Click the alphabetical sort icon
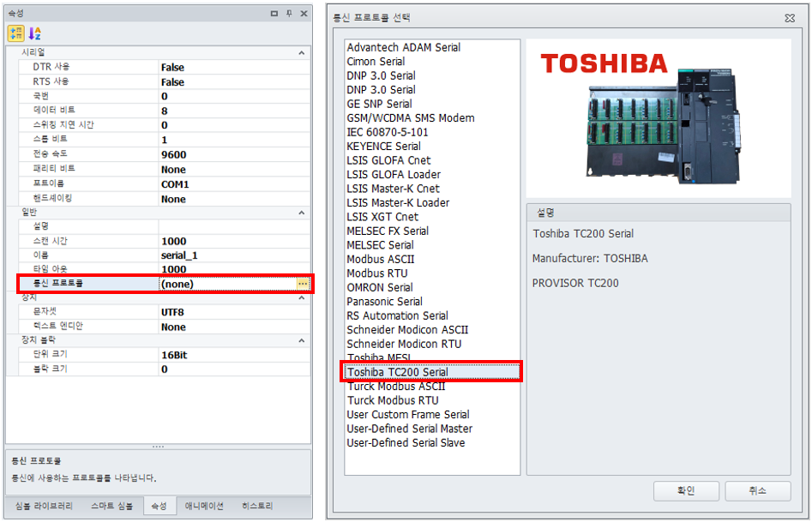 [x=35, y=33]
